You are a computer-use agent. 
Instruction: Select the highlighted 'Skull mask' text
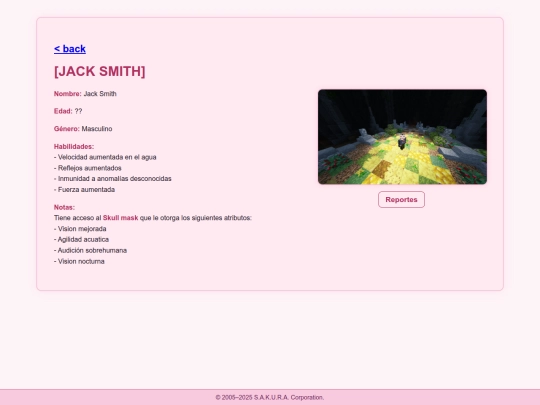(x=120, y=218)
